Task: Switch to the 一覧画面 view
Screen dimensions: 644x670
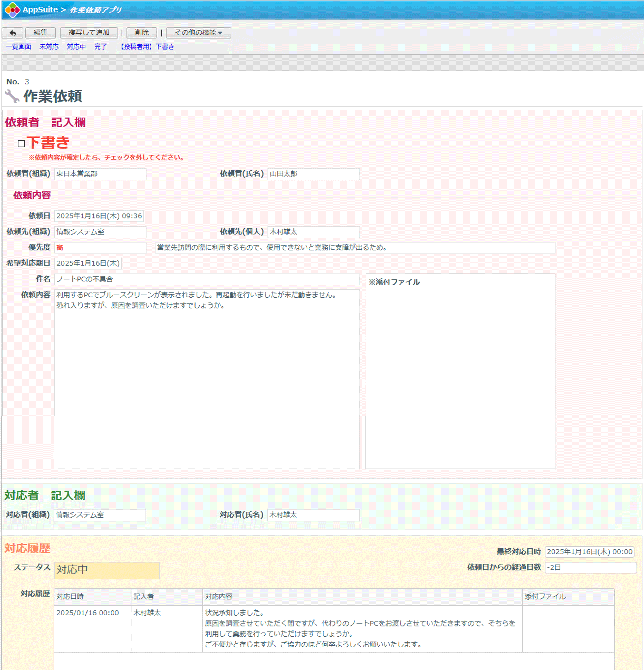Action: click(18, 47)
